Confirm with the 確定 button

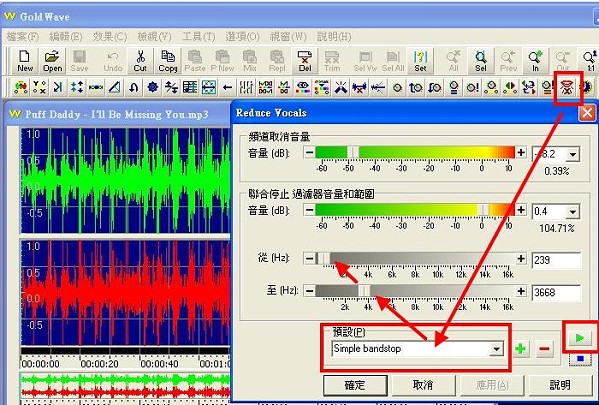(355, 385)
